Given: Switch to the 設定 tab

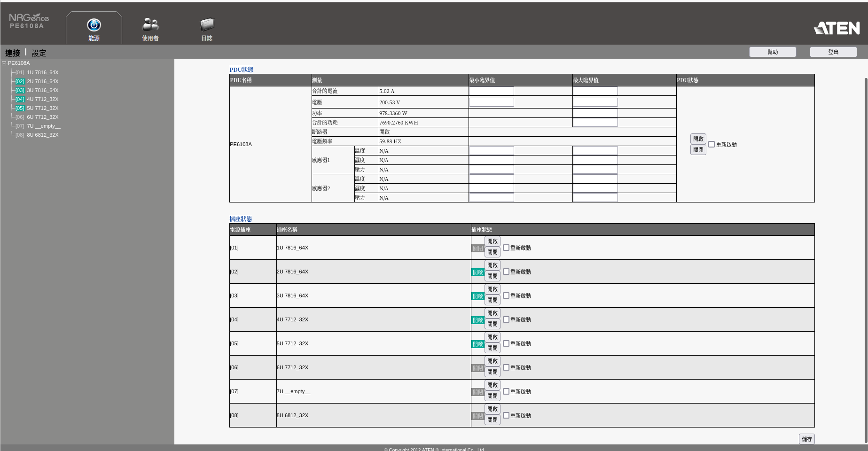Looking at the screenshot, I should point(39,53).
